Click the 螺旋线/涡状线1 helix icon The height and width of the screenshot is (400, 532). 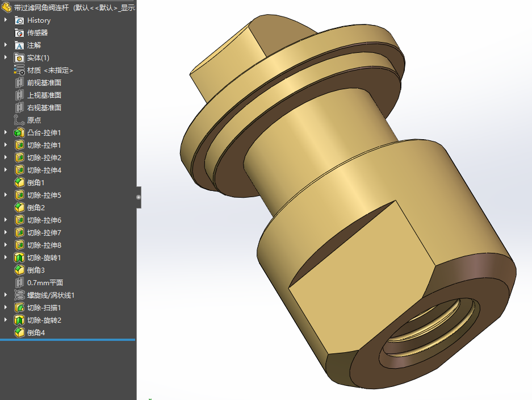19,295
